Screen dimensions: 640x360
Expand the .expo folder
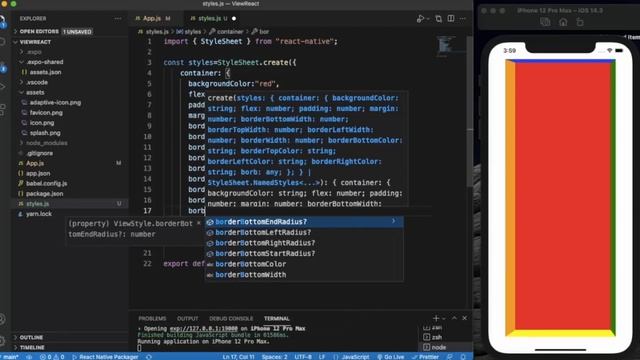pyautogui.click(x=69, y=52)
